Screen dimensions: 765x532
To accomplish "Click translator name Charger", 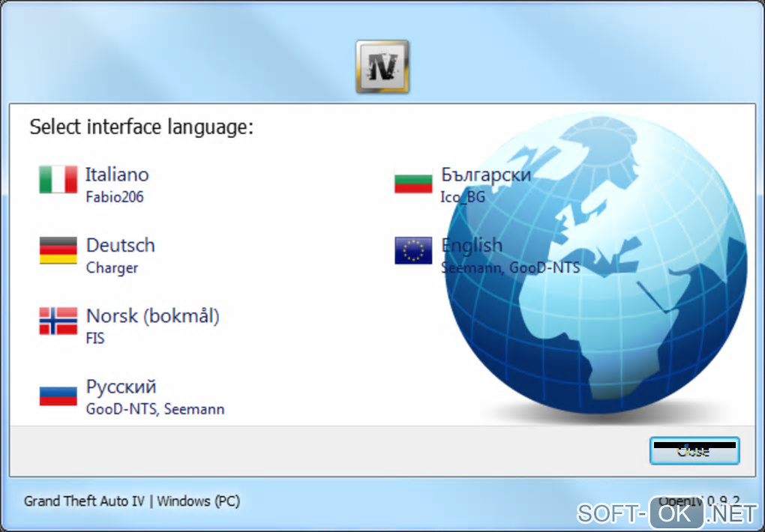I will [112, 267].
